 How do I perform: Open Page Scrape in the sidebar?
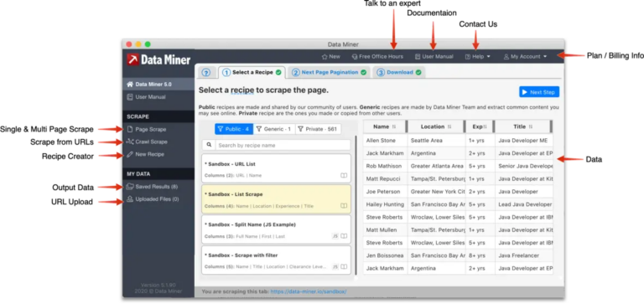pos(147,129)
